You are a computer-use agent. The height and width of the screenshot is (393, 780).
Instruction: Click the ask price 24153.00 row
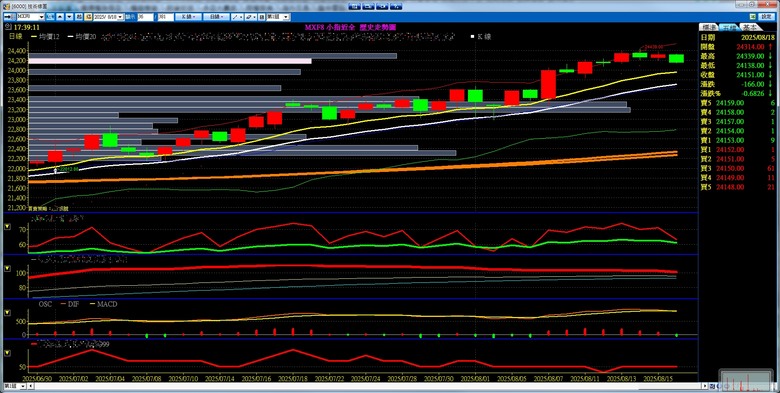point(738,140)
